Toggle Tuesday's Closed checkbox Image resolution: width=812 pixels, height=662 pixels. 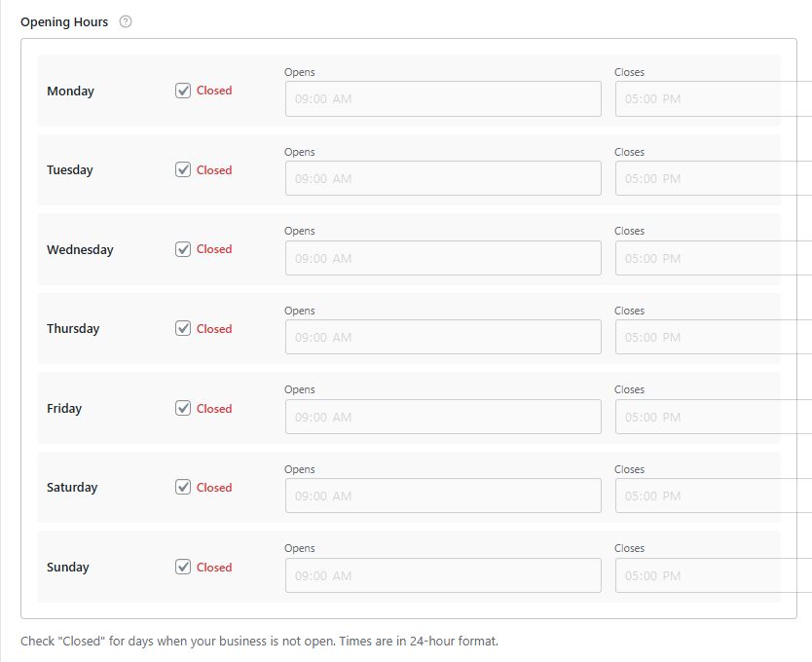click(x=183, y=169)
